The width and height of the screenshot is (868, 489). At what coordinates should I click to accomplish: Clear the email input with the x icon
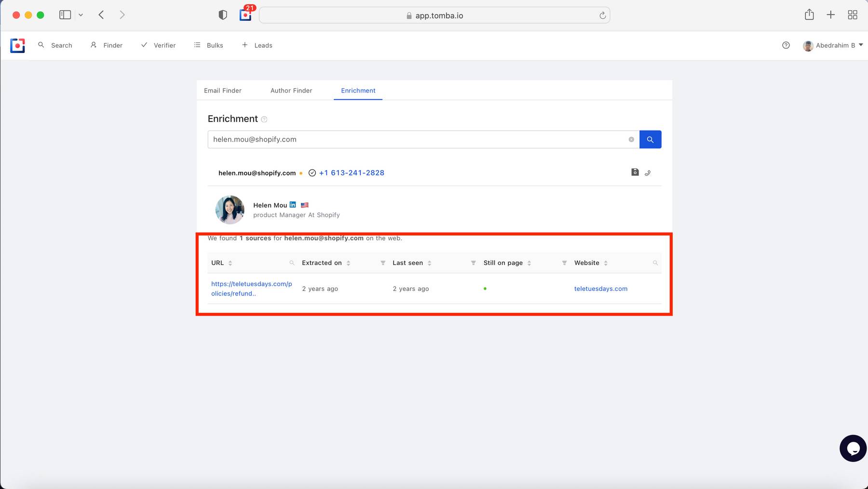[631, 139]
